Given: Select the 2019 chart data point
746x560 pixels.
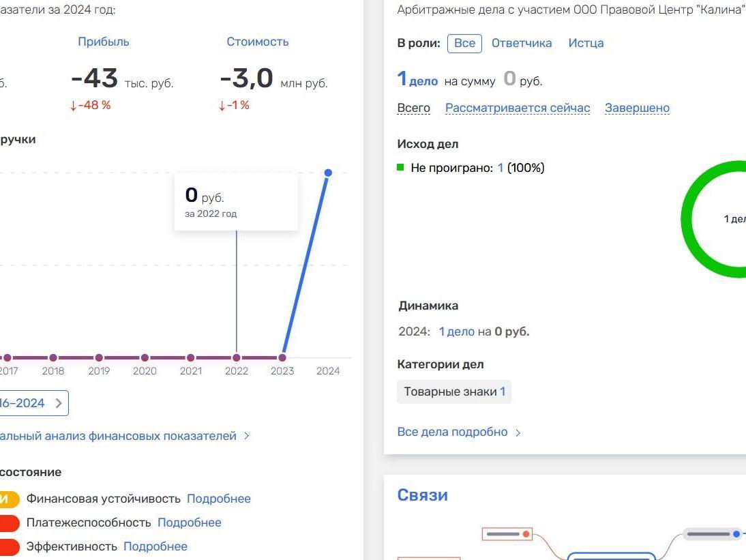Looking at the screenshot, I should pos(99,357).
